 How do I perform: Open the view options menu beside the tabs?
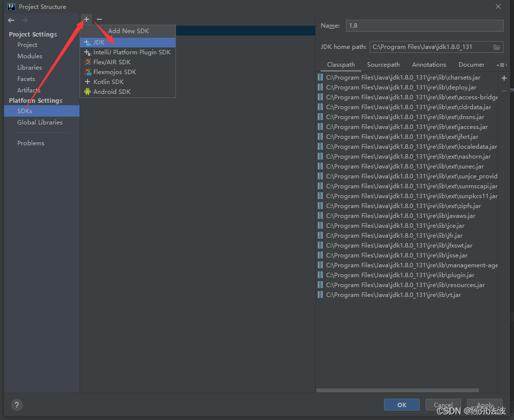click(502, 65)
